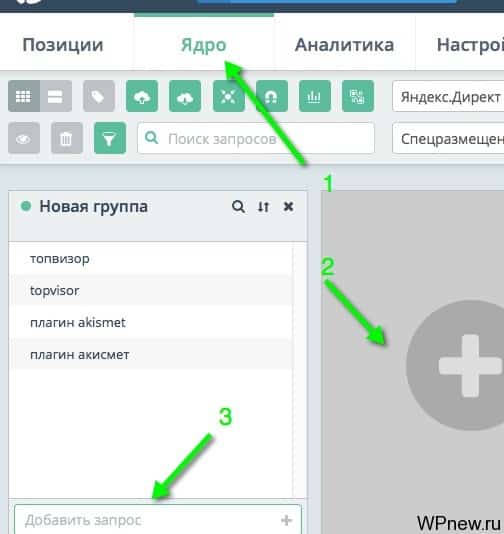Viewport: 504px width, 534px height.
Task: Open the Яндекс.Директ dropdown
Action: 448,96
